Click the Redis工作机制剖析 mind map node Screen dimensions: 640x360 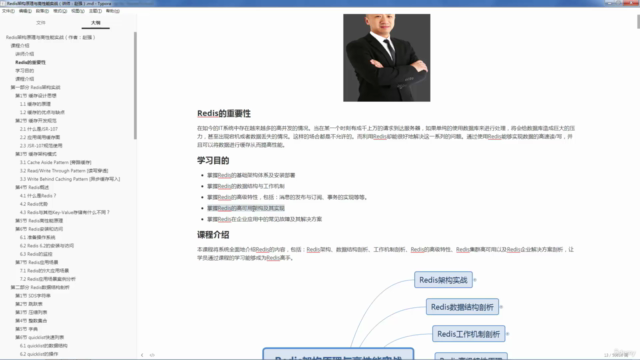469,334
